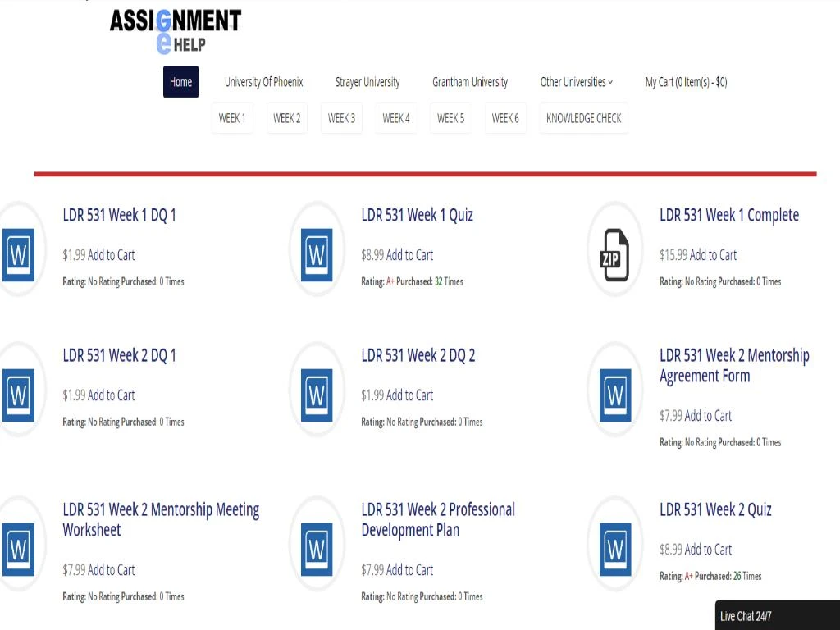The image size is (840, 630).
Task: Open the LDR 531 Week 1 Complete title
Action: 729,216
